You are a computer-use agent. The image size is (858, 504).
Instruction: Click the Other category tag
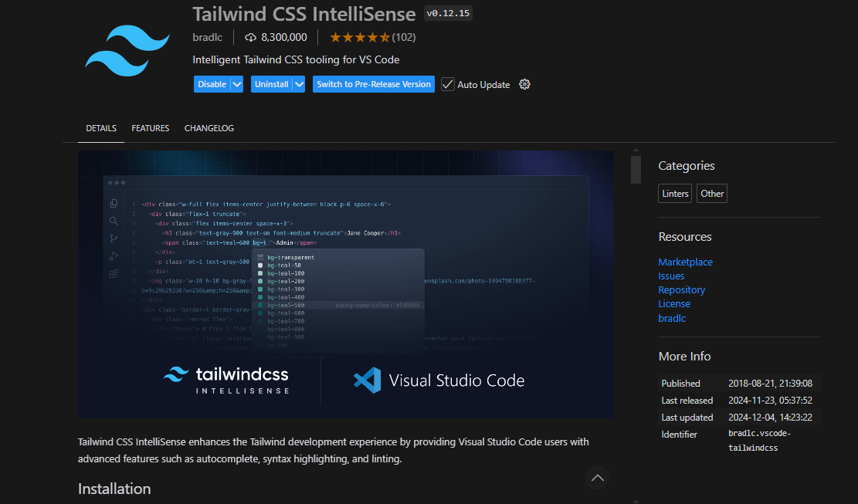(x=712, y=194)
